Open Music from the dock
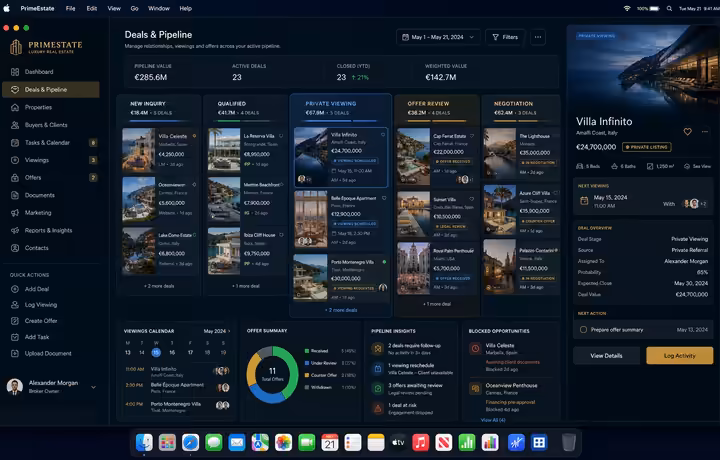The height and width of the screenshot is (460, 720). click(421, 442)
